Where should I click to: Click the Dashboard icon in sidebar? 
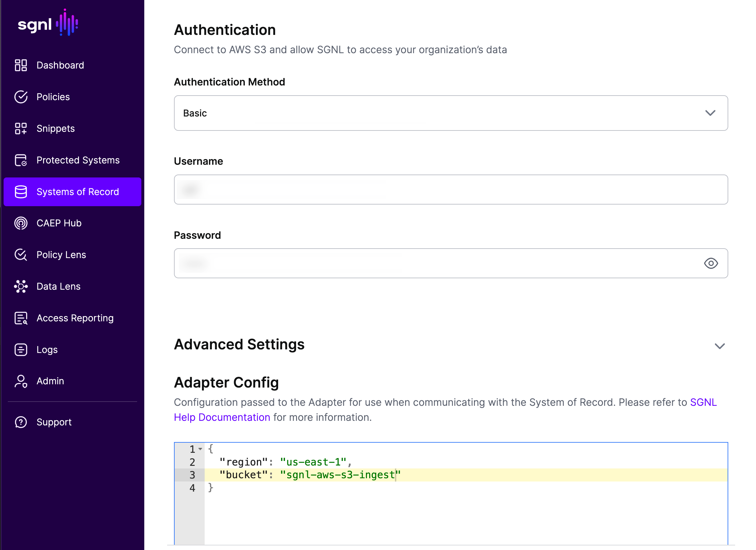click(x=22, y=65)
